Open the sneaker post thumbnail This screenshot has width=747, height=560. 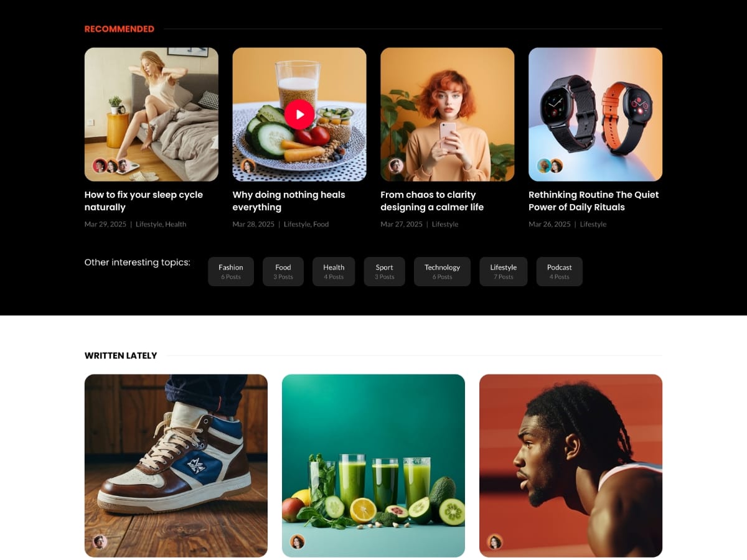click(176, 465)
